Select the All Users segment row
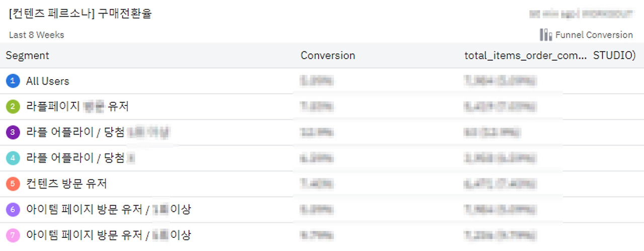Screen dimensions: 644x251 (x=48, y=81)
